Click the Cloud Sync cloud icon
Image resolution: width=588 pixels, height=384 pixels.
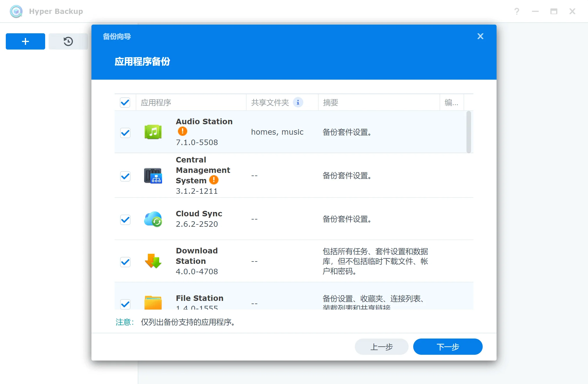click(x=153, y=219)
